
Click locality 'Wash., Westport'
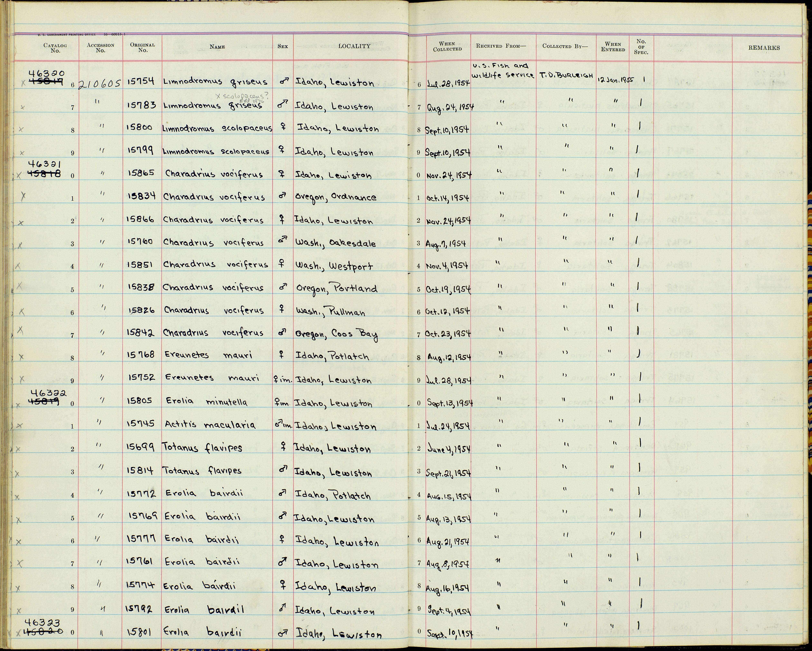tap(334, 266)
